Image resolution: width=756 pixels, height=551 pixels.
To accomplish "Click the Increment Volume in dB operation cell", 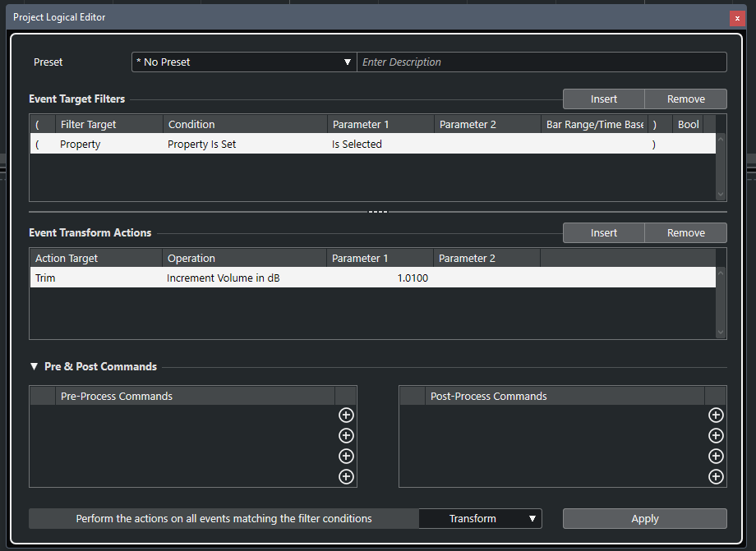I will [x=223, y=278].
